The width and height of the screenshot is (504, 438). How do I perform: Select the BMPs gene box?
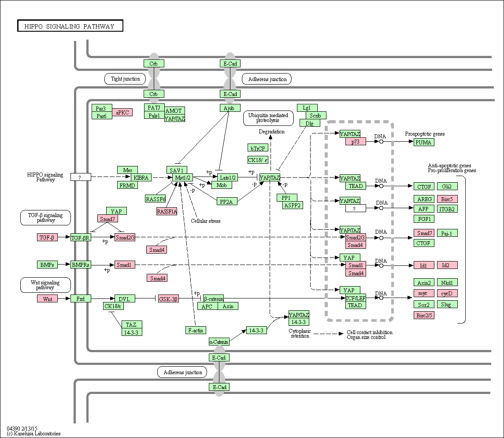pos(47,265)
